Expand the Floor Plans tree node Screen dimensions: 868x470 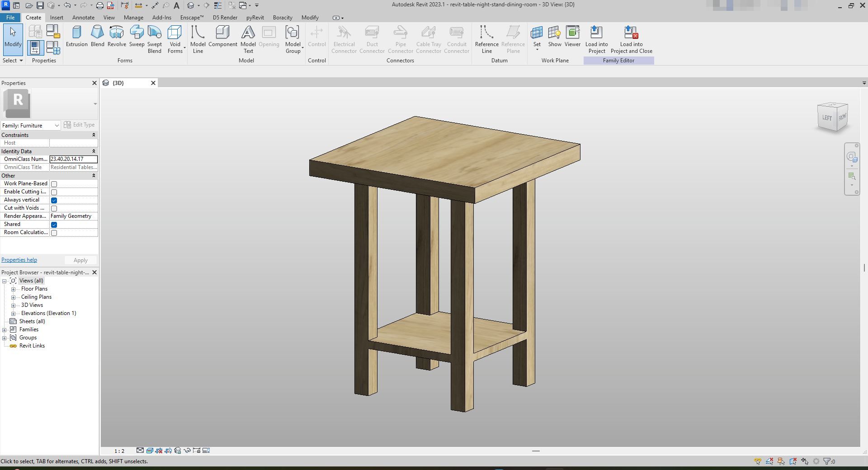click(14, 289)
